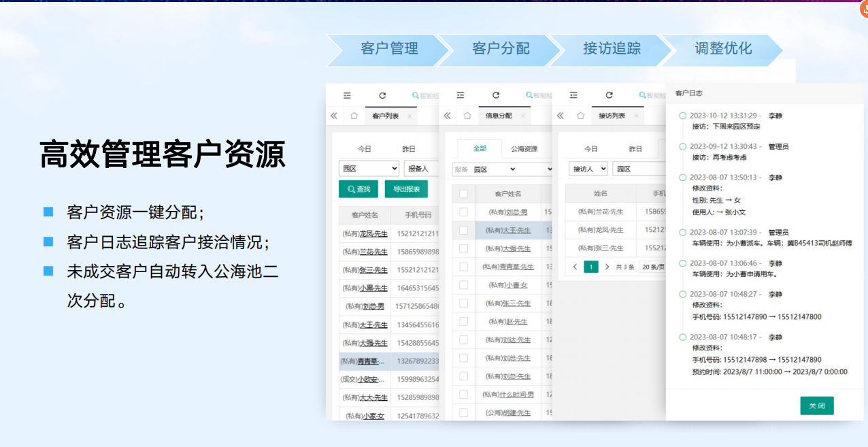Viewport: 868px width, 447px height.
Task: Click home icon beside 信息分配 tab
Action: click(467, 116)
